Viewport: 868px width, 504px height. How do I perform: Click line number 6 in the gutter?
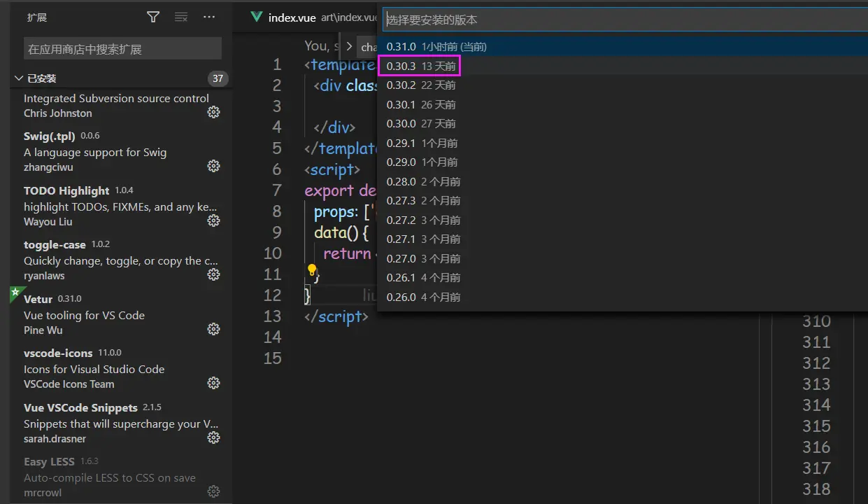click(277, 169)
